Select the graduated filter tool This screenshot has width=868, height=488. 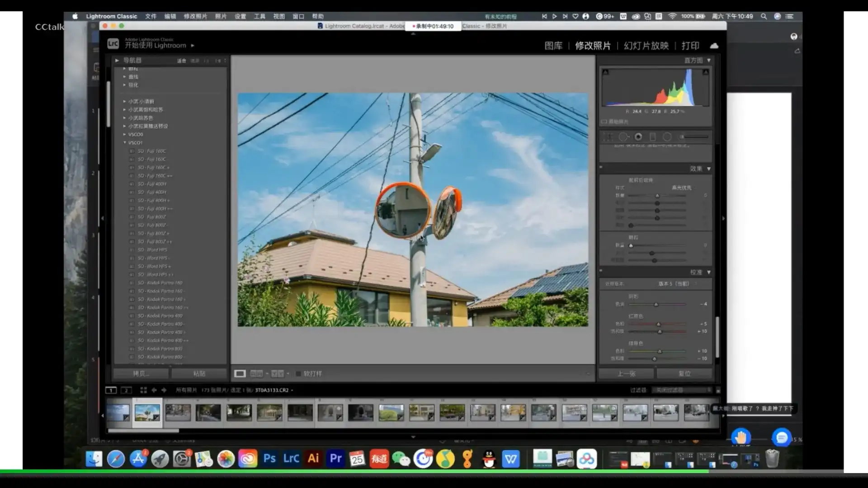652,136
